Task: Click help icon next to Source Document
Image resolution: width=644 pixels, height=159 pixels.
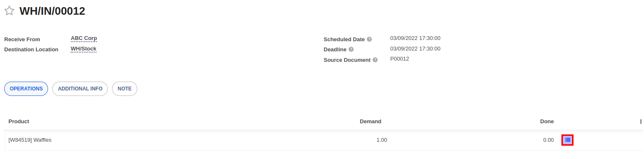Action: pyautogui.click(x=375, y=60)
